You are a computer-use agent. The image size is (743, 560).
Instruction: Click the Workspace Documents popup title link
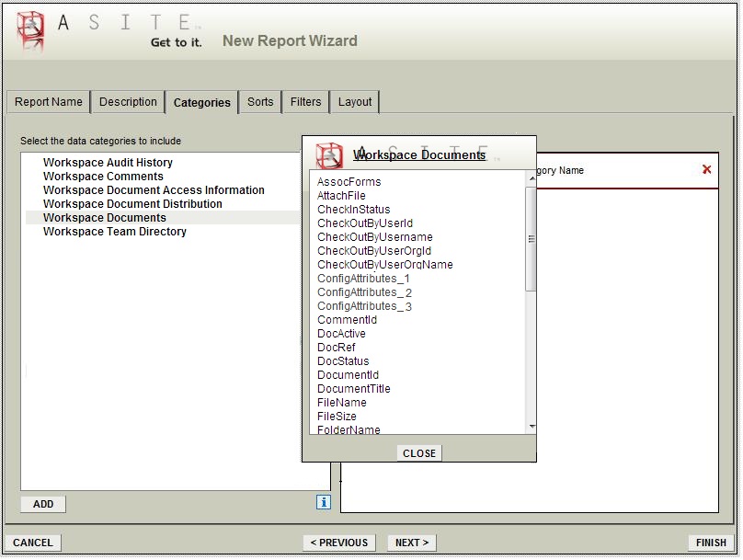point(419,154)
